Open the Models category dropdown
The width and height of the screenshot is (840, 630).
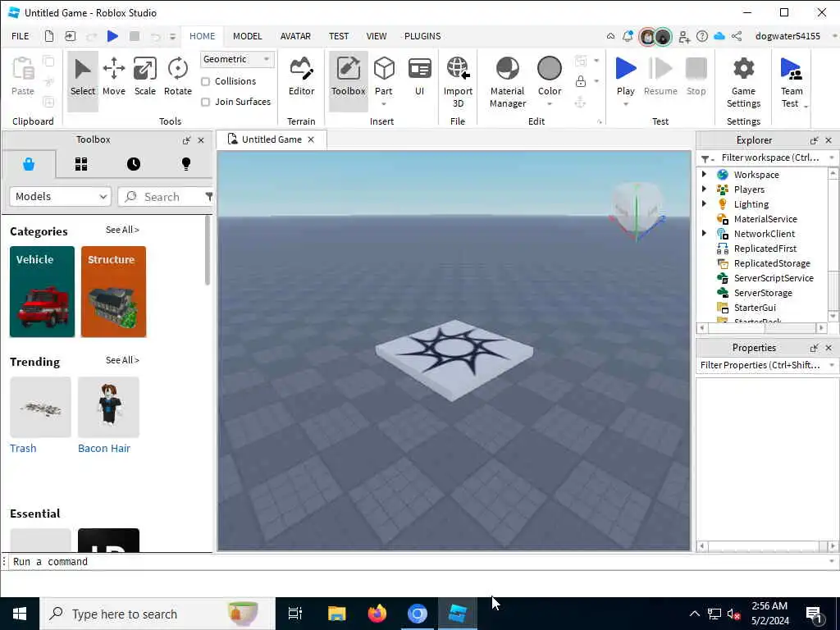(x=60, y=197)
